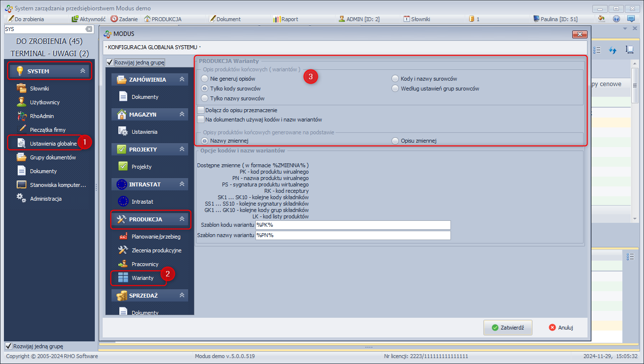Toggle 'Na dokumentach używaj kodów i nazw wariantów'
Image resolution: width=644 pixels, height=364 pixels.
click(200, 120)
